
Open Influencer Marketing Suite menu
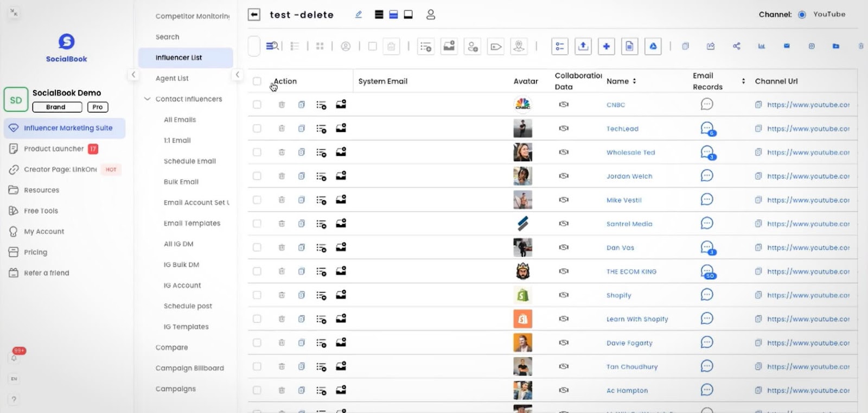(65, 128)
